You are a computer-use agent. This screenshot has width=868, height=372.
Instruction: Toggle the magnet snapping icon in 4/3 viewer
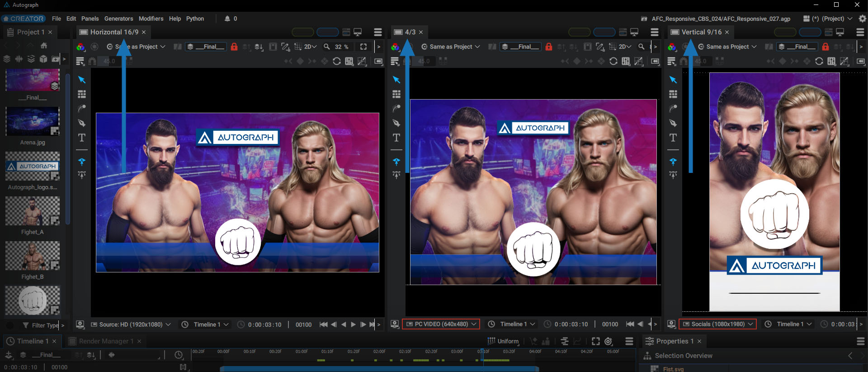tap(407, 61)
